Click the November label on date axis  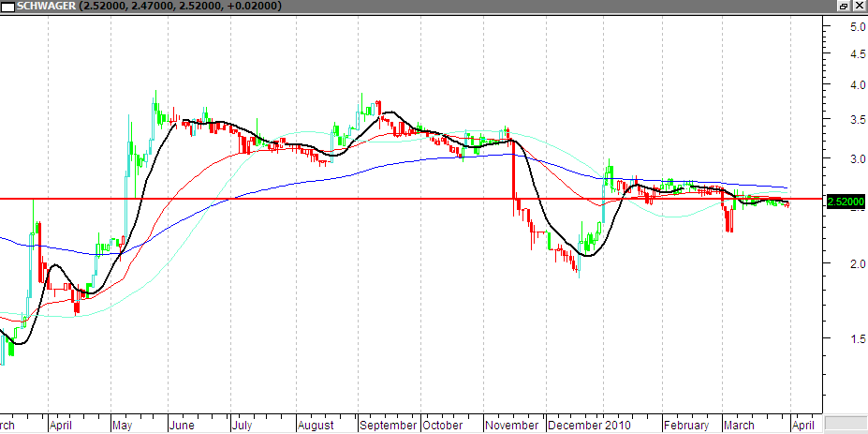tap(512, 425)
